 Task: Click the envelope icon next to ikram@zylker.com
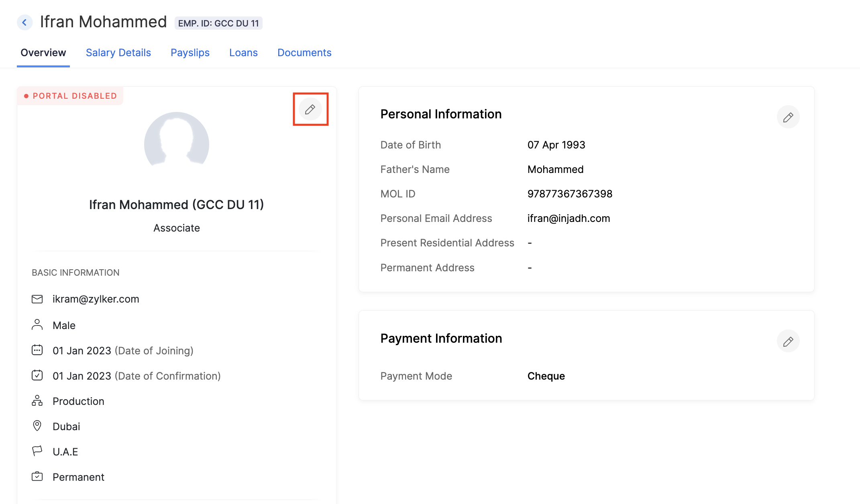(x=37, y=299)
